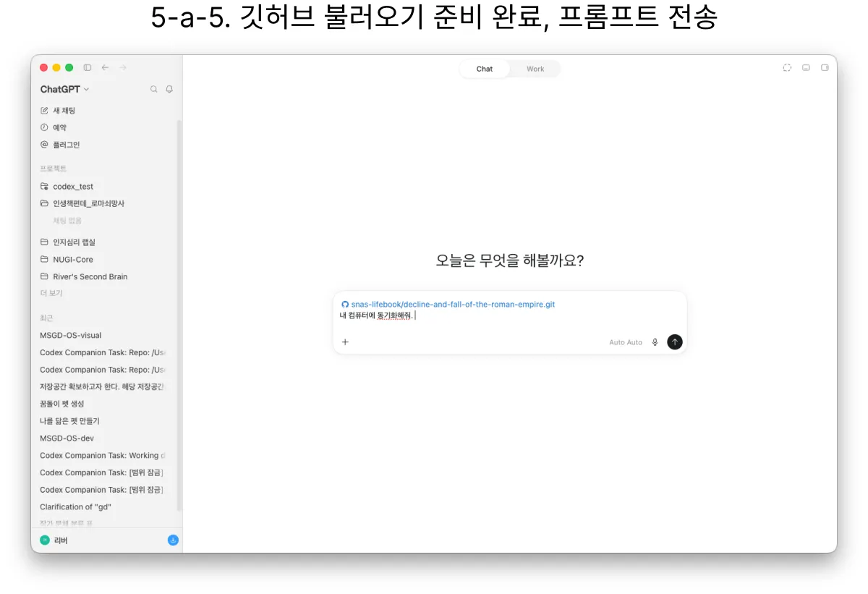Screen dimensions: 868x594
Task: Open the 나를 닮은 펫 만들기 chat
Action: (x=70, y=421)
